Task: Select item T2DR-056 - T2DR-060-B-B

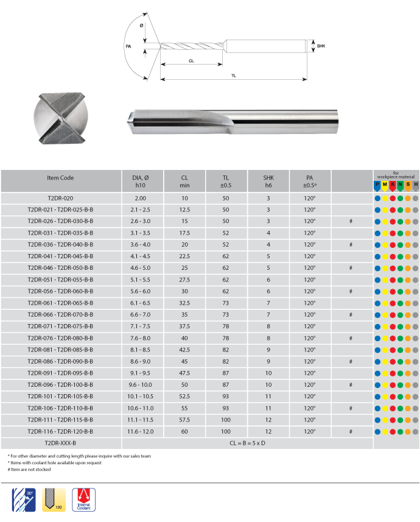Action: pos(60,292)
